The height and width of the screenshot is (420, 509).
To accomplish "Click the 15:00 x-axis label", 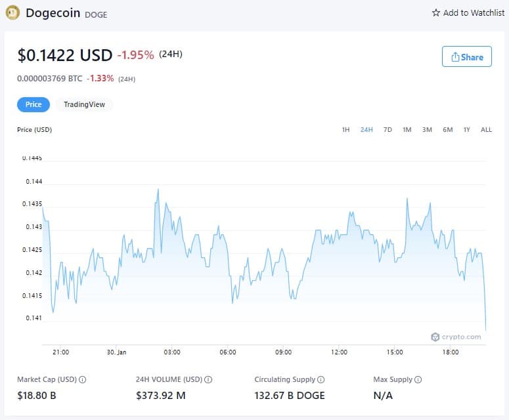I will click(x=395, y=352).
